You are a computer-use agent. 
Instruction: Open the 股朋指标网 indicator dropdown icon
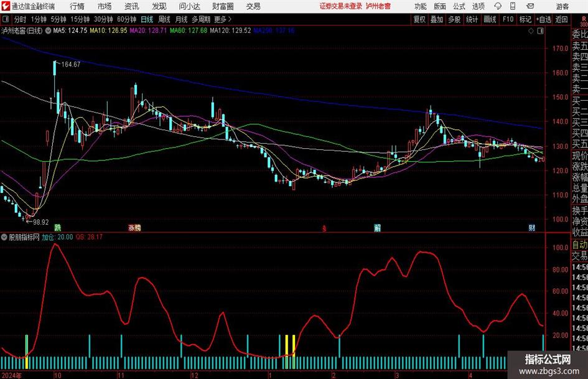[x=4, y=237]
